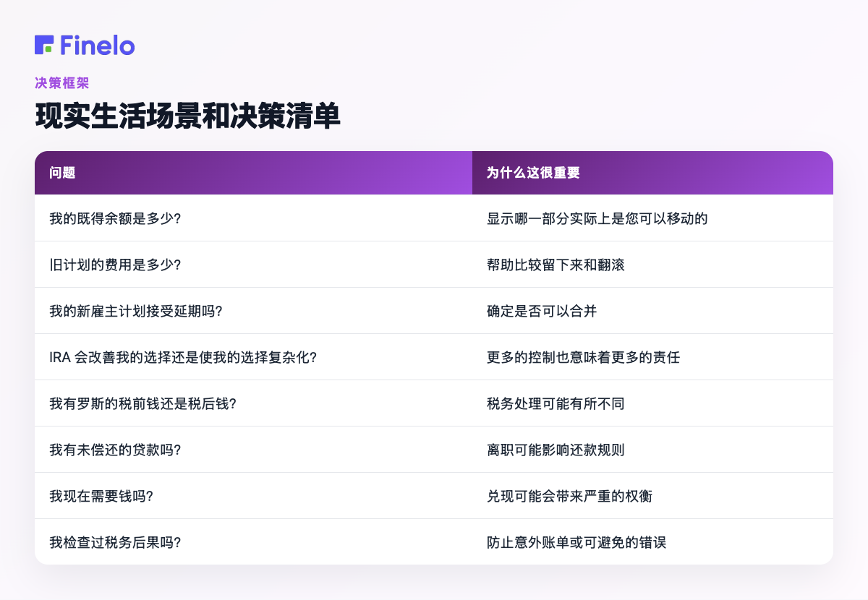Click the cell 防止意外账单或可避免的错误
This screenshot has height=600, width=868.
[x=652, y=541]
